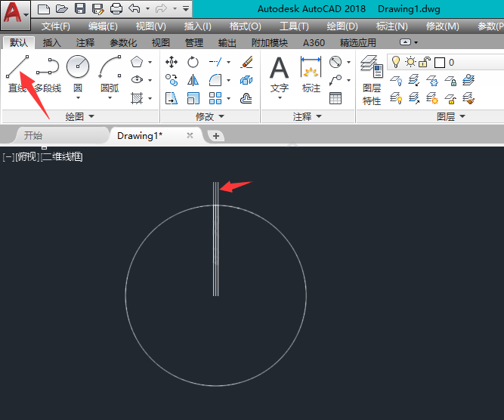Toggle layer freeze sun icon
Image resolution: width=504 pixels, height=420 pixels.
[x=410, y=62]
